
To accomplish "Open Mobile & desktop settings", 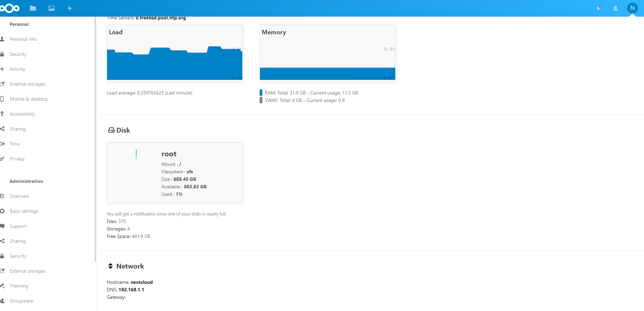I will pyautogui.click(x=29, y=99).
